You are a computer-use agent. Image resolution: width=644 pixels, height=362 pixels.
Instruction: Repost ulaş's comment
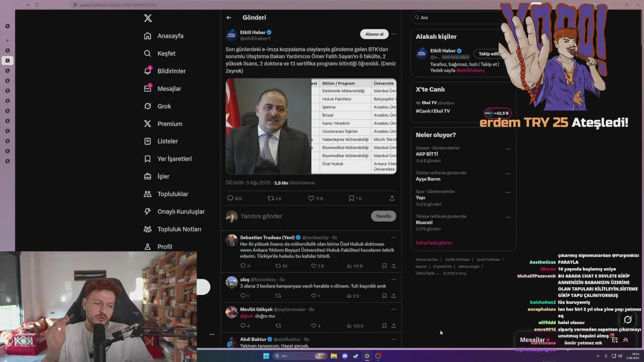pos(278,296)
